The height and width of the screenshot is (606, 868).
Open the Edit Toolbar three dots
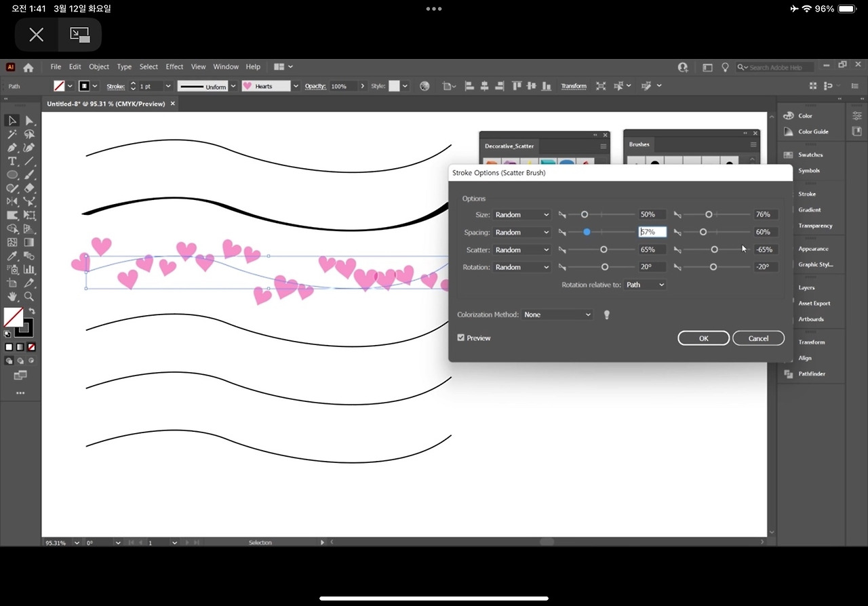20,393
